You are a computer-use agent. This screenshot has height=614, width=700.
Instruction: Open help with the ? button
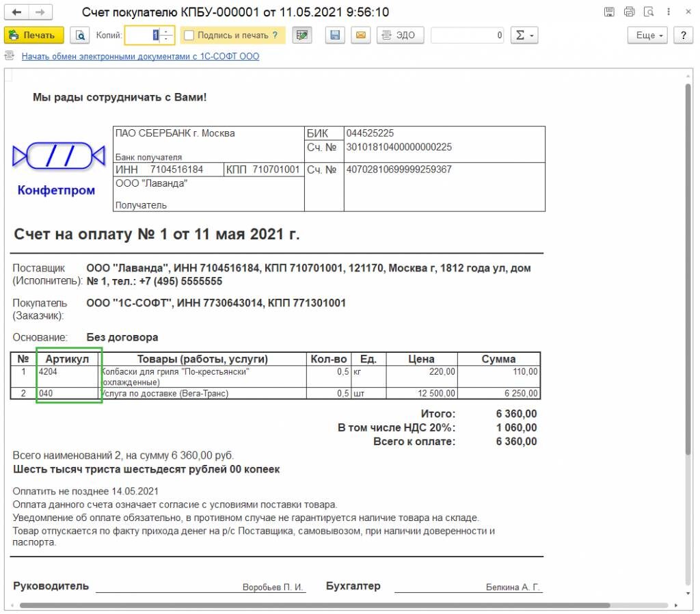683,36
